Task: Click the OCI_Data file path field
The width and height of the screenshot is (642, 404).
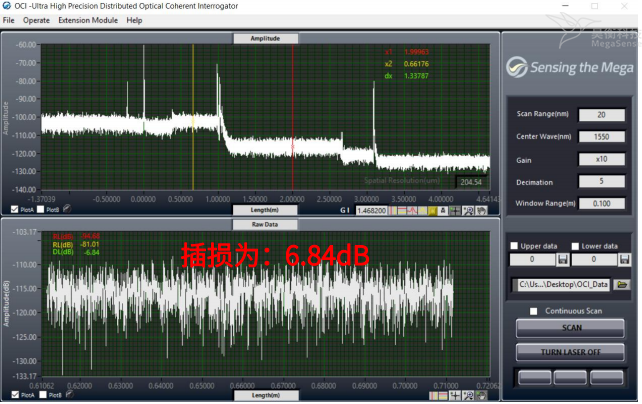Action: coord(562,284)
